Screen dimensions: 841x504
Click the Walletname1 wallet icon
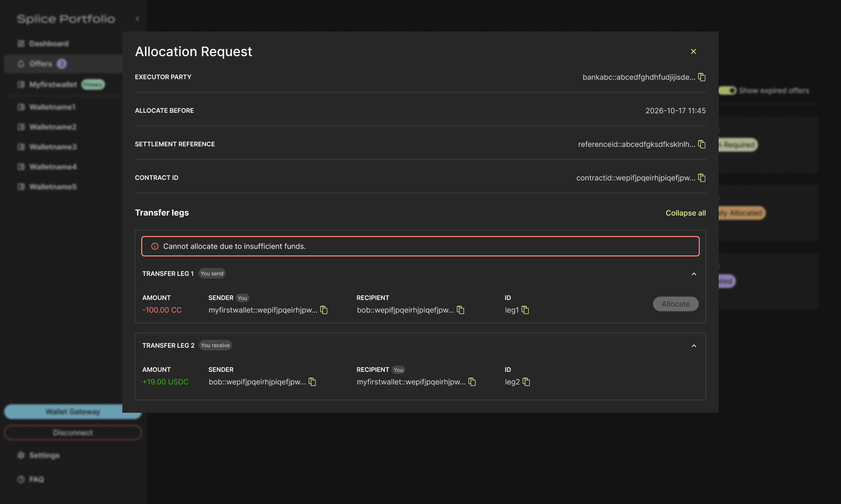21,107
